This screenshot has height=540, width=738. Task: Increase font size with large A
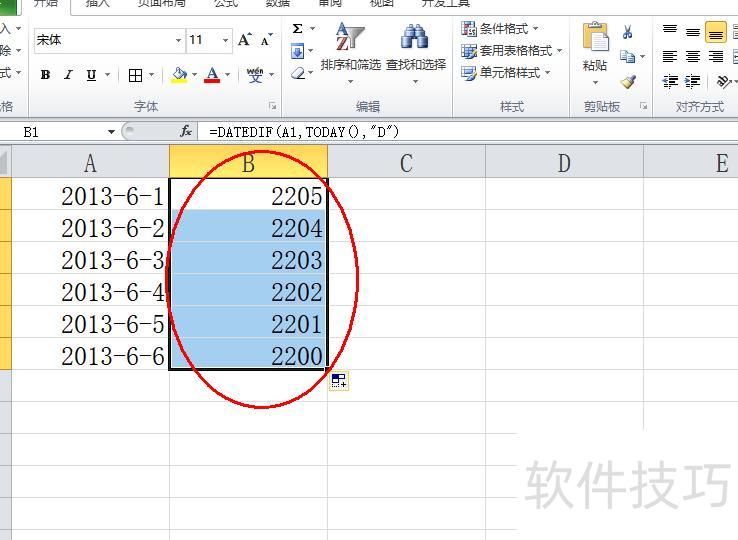(x=244, y=40)
